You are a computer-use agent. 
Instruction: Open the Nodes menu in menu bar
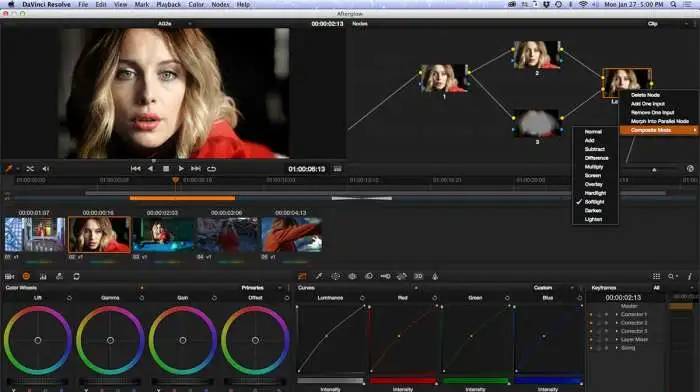pyautogui.click(x=220, y=4)
